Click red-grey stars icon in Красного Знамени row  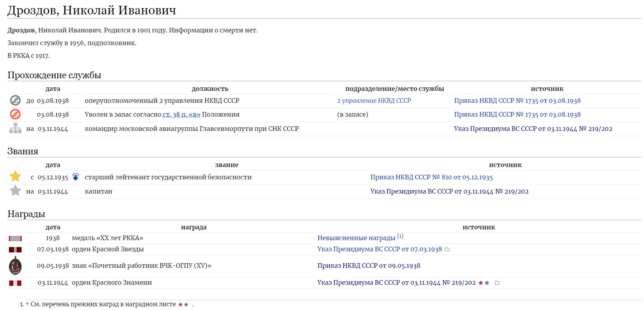[x=484, y=283]
